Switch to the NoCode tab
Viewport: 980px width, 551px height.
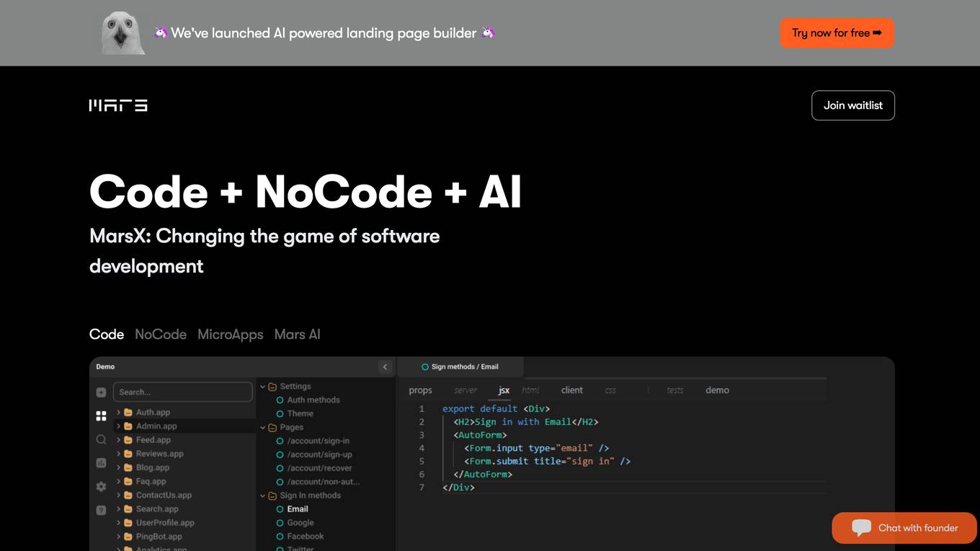coord(161,335)
